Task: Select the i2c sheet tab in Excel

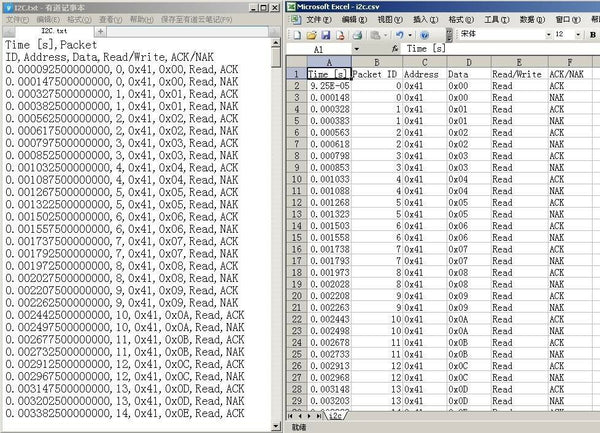Action: click(x=336, y=416)
